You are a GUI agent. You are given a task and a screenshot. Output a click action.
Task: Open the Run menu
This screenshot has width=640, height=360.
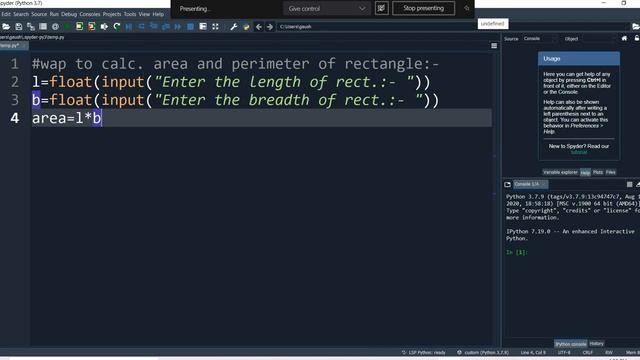[x=54, y=14]
